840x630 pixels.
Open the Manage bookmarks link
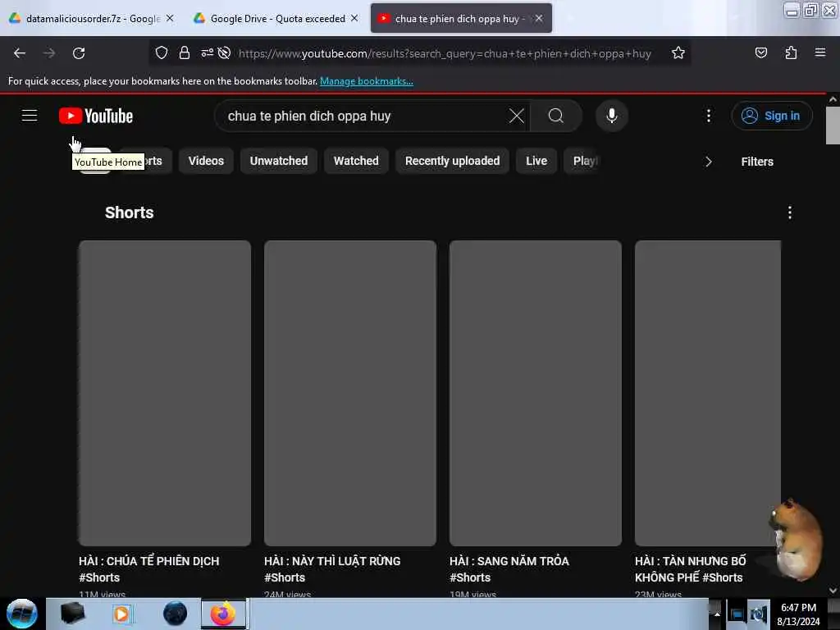367,81
